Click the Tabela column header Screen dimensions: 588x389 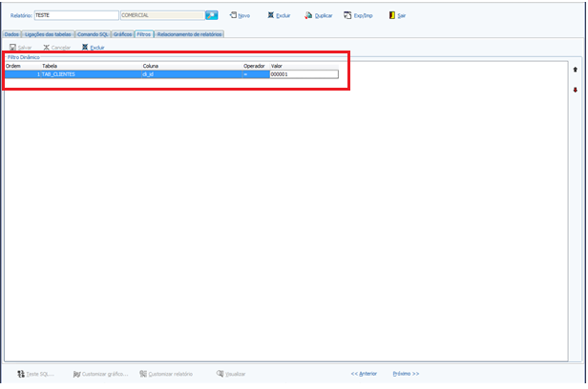click(91, 66)
